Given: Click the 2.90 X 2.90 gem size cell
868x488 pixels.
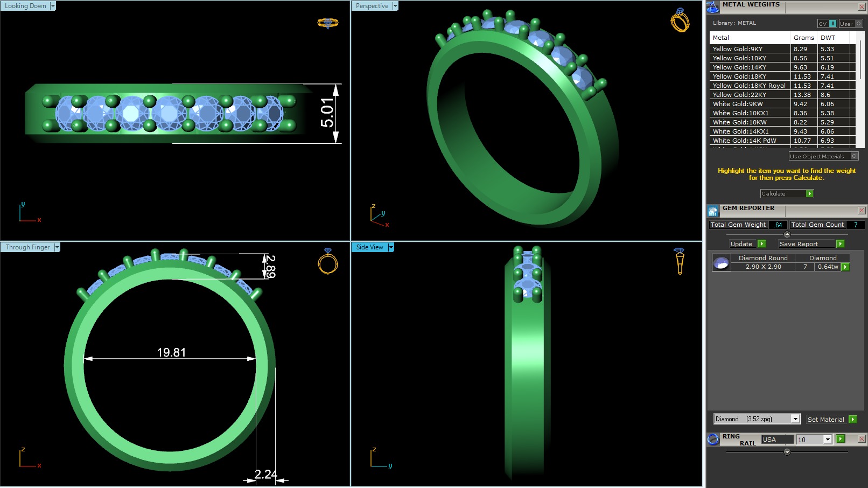Looking at the screenshot, I should coord(763,267).
